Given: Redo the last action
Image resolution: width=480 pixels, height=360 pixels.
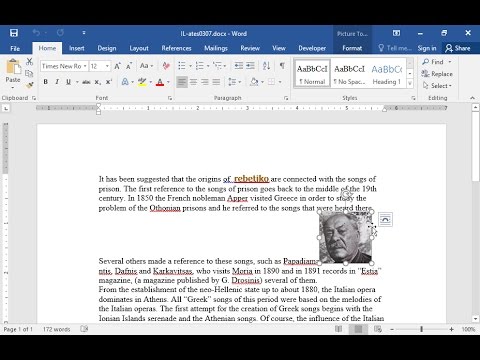Looking at the screenshot, I should tap(60, 33).
